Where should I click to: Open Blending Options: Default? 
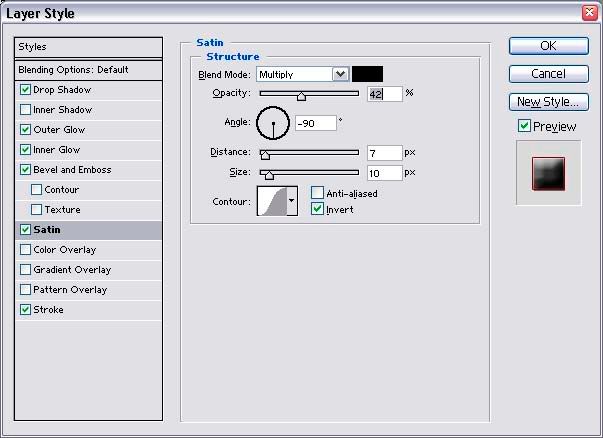88,70
